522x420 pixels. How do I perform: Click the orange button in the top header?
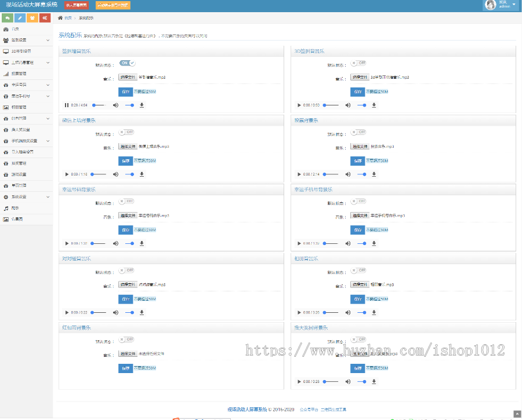tap(113, 5)
